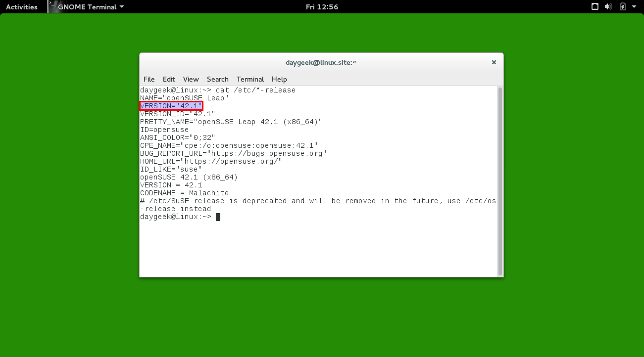The width and height of the screenshot is (644, 357).
Task: Click the volume speaker icon
Action: [x=609, y=7]
